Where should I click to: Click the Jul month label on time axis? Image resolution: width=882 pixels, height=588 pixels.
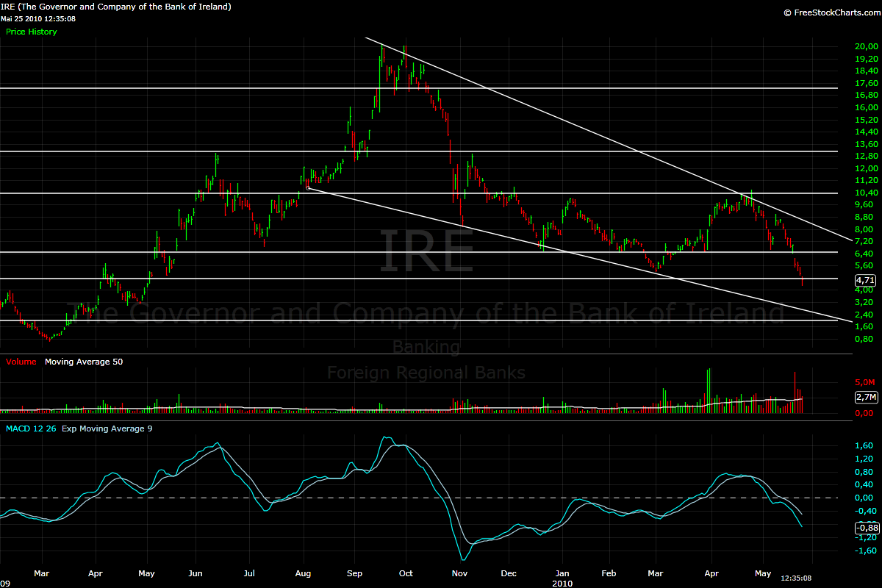coord(249,573)
